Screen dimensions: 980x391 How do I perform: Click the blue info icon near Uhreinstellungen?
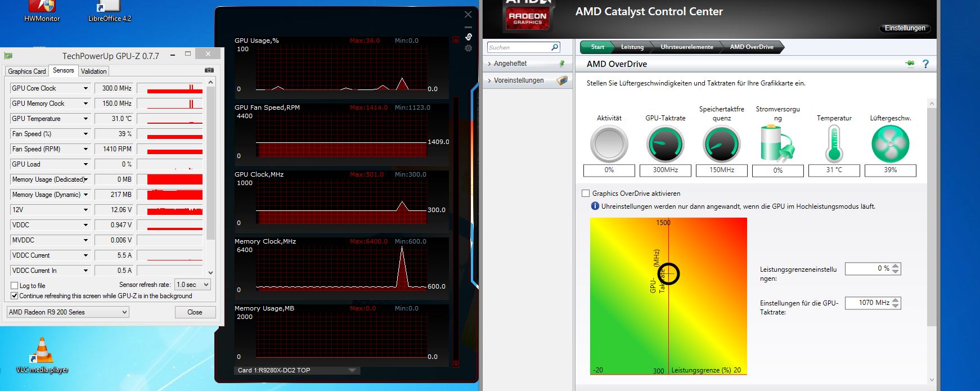point(595,206)
